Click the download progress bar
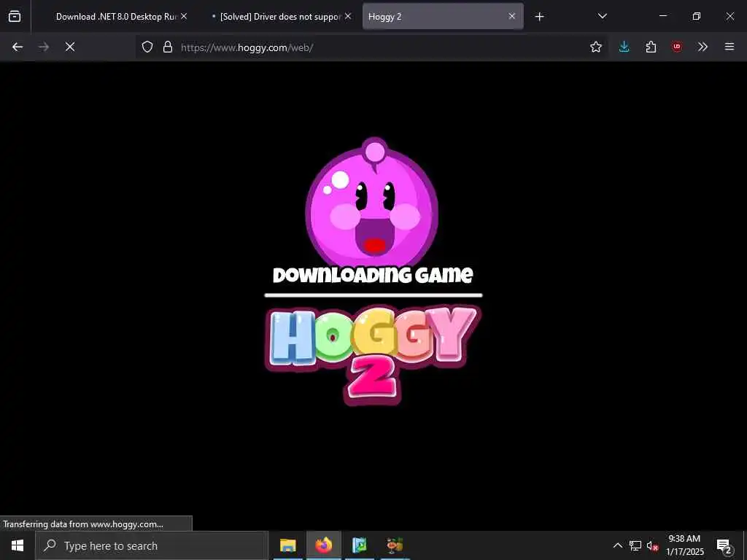 tap(373, 295)
